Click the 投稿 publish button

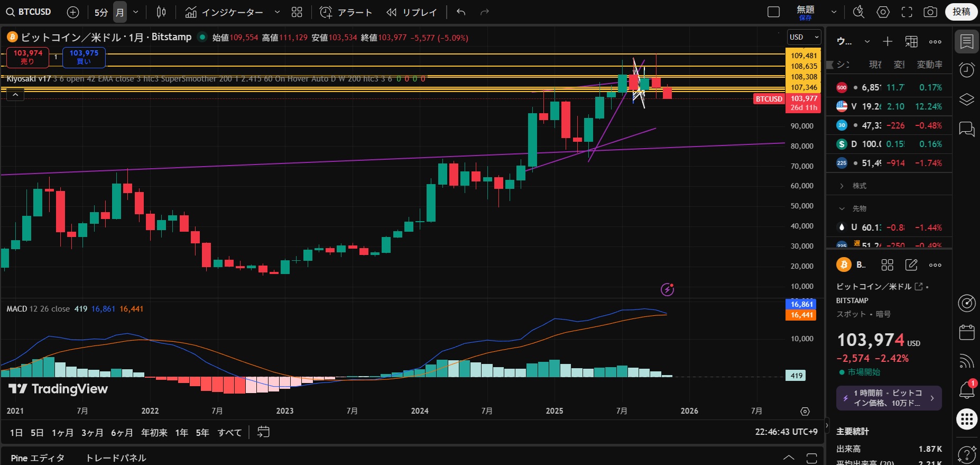click(961, 12)
